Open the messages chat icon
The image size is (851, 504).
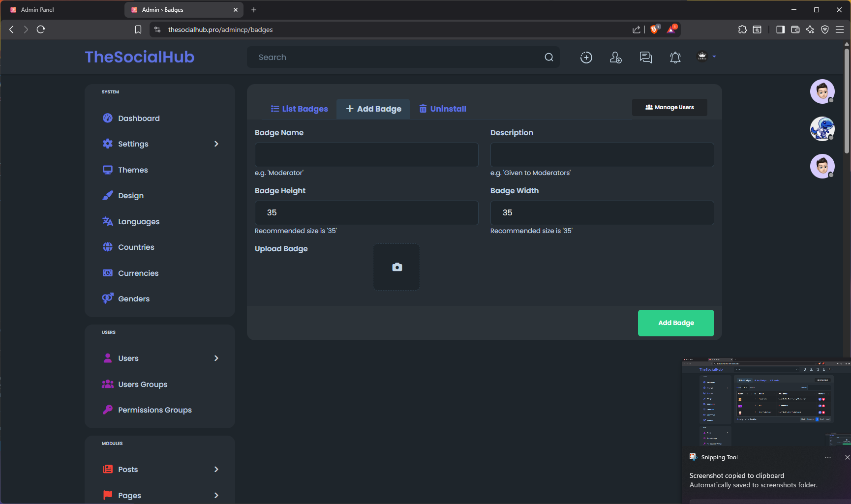pos(645,58)
